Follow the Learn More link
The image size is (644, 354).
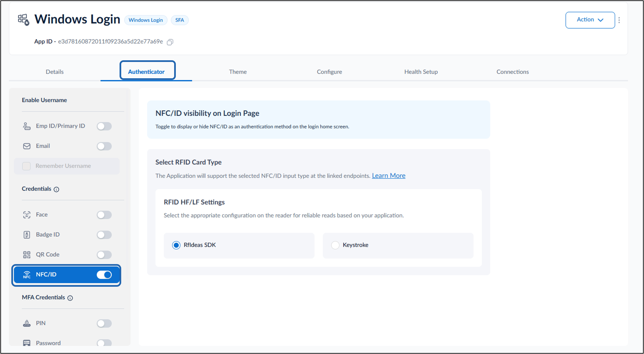tap(389, 176)
